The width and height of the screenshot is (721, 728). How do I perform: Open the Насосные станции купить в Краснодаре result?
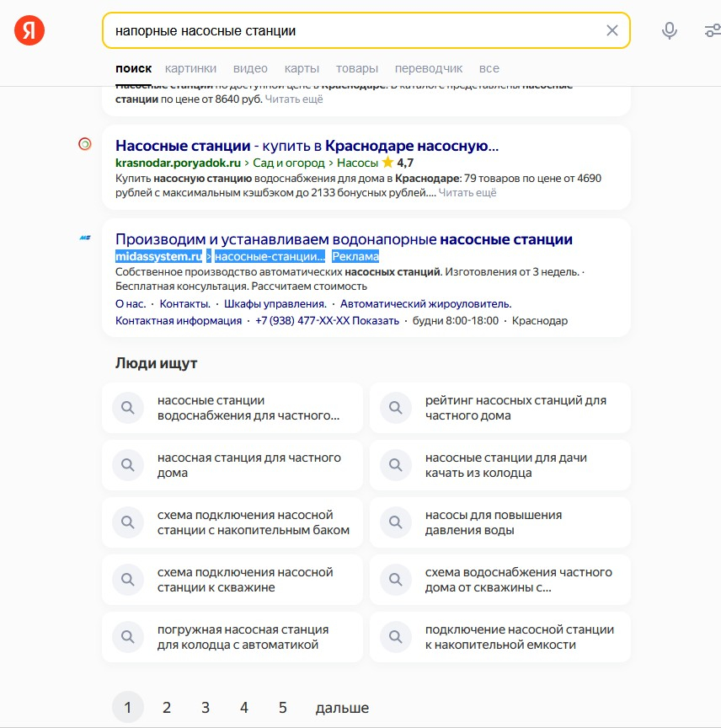(x=307, y=146)
